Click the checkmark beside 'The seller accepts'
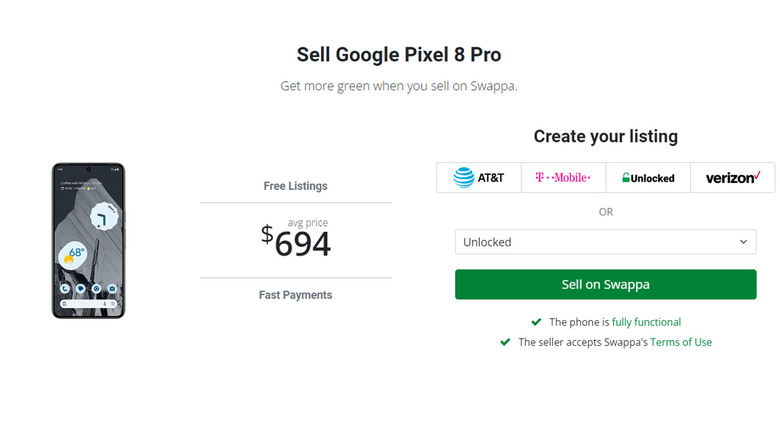780x438 pixels. coord(505,342)
